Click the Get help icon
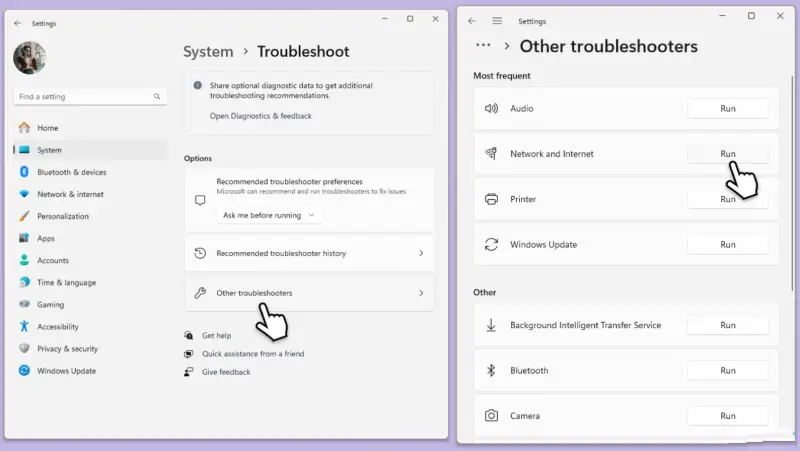 click(189, 335)
